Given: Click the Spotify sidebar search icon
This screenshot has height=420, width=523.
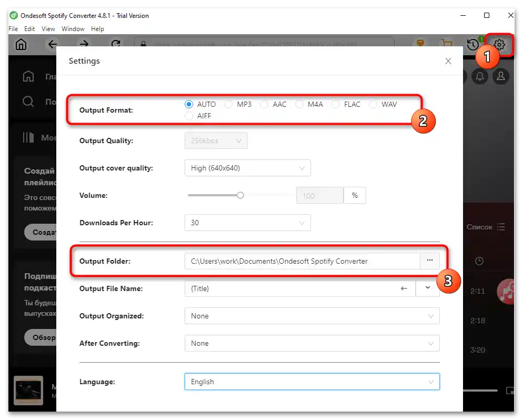Looking at the screenshot, I should [28, 102].
